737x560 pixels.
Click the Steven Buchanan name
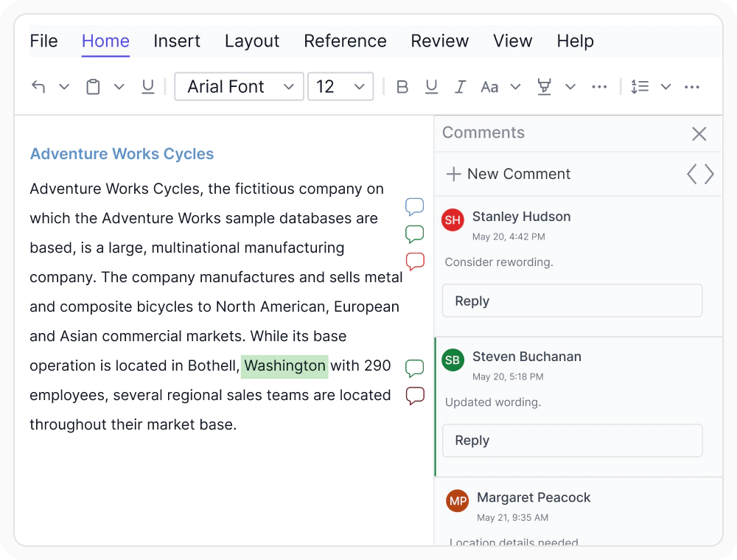[526, 357]
